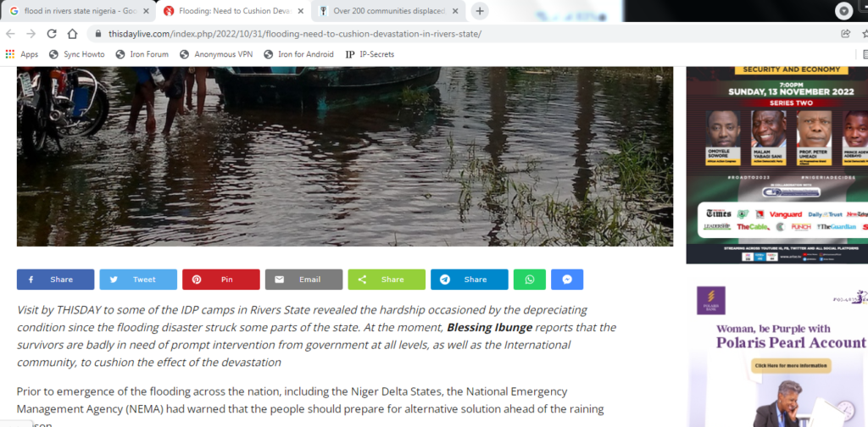Open a new tab with plus icon

pos(480,11)
